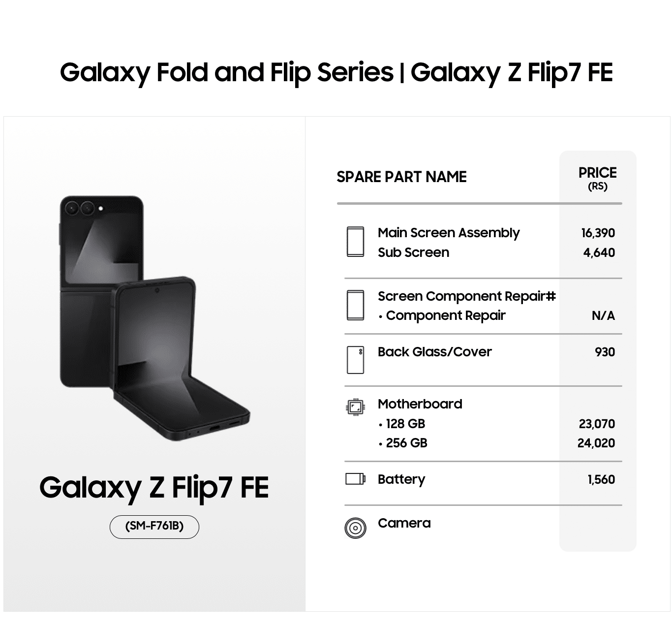This screenshot has width=672, height=625.
Task: Click the Motherboard chip icon
Action: click(x=355, y=407)
